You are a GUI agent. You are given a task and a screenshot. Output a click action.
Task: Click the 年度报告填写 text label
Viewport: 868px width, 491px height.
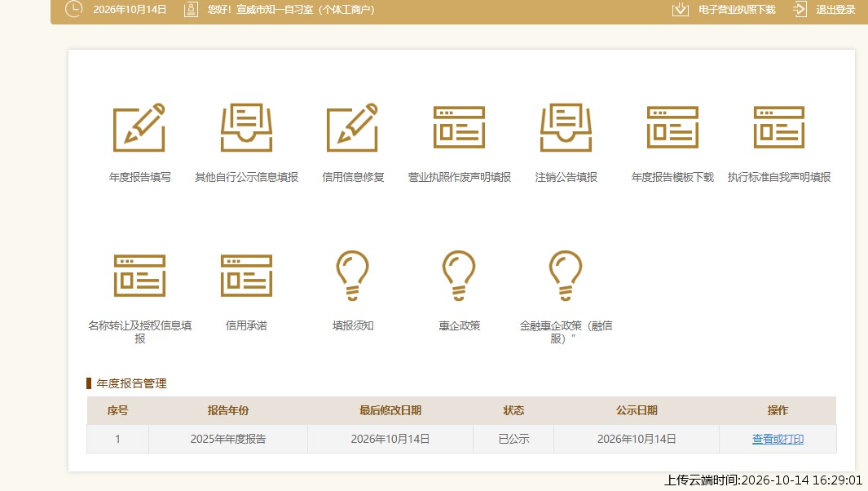pyautogui.click(x=139, y=177)
